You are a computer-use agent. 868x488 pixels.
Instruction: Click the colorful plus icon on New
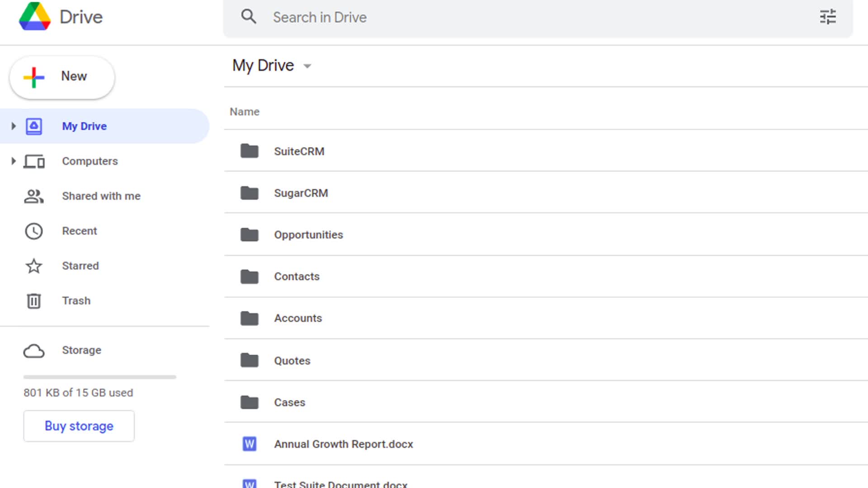click(34, 77)
